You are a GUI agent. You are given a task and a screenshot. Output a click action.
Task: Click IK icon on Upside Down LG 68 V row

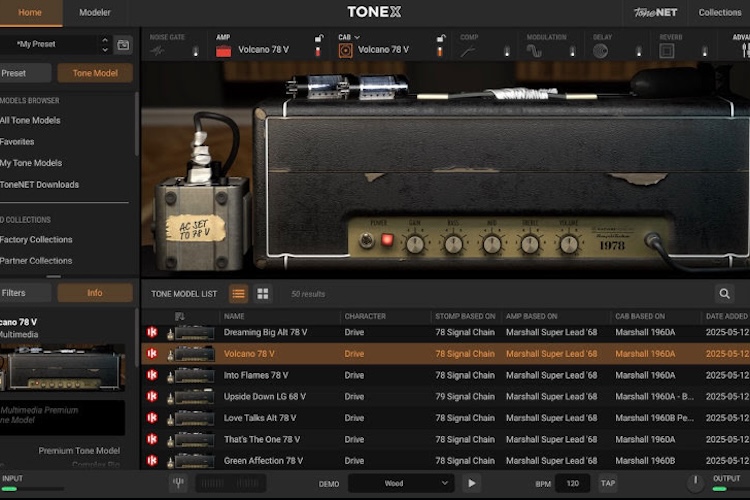click(152, 396)
